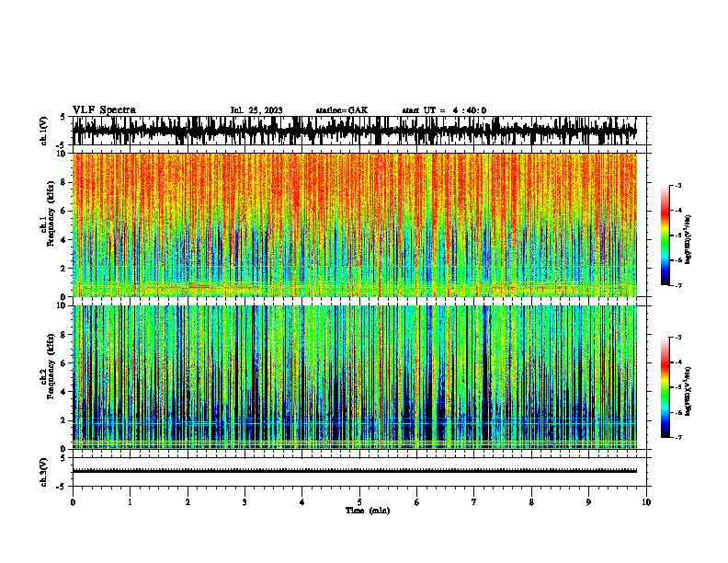Click the '8' kHz tick on ch.1 frequency axis
The width and height of the screenshot is (728, 563).
click(65, 182)
